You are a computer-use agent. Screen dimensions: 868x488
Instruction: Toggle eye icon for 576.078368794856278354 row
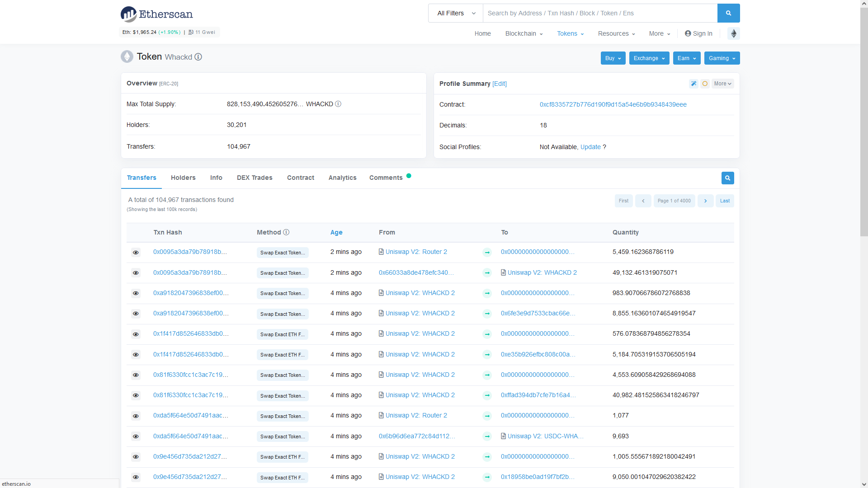(x=136, y=334)
